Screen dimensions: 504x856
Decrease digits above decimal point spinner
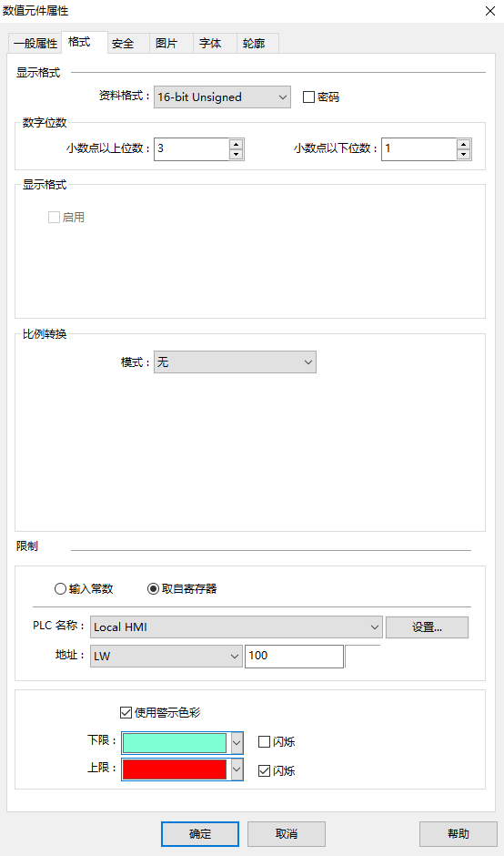(x=236, y=155)
